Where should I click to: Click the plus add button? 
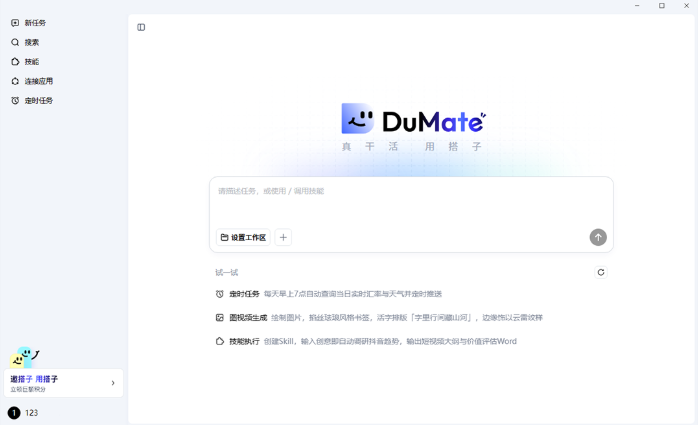283,237
